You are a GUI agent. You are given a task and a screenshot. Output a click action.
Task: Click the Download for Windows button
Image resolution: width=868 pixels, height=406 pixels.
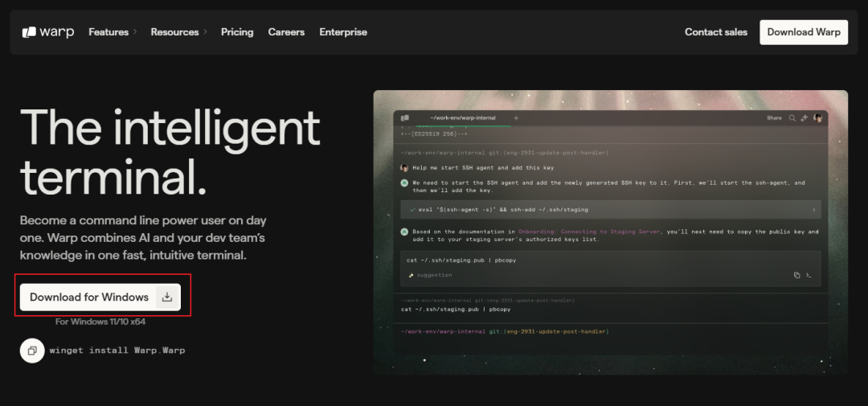(100, 297)
